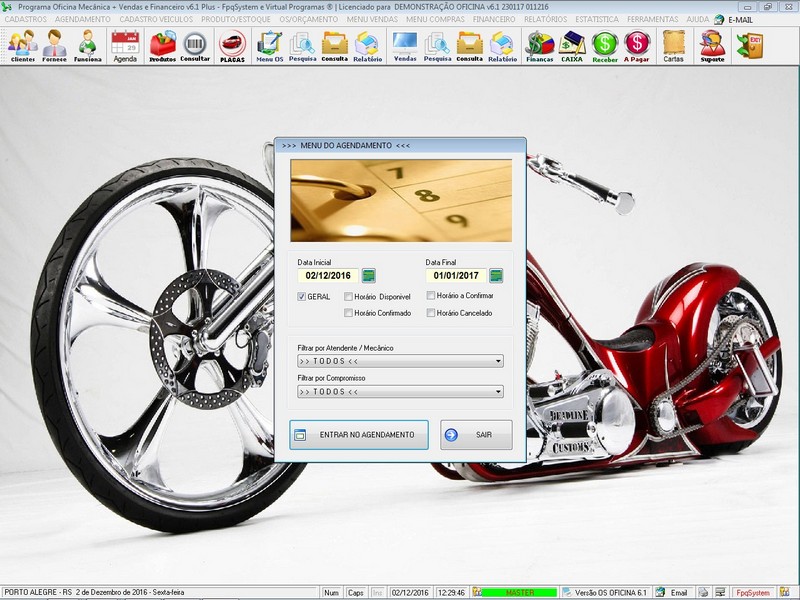800x600 pixels.
Task: Click into the Data Inicial date field
Action: tap(327, 275)
